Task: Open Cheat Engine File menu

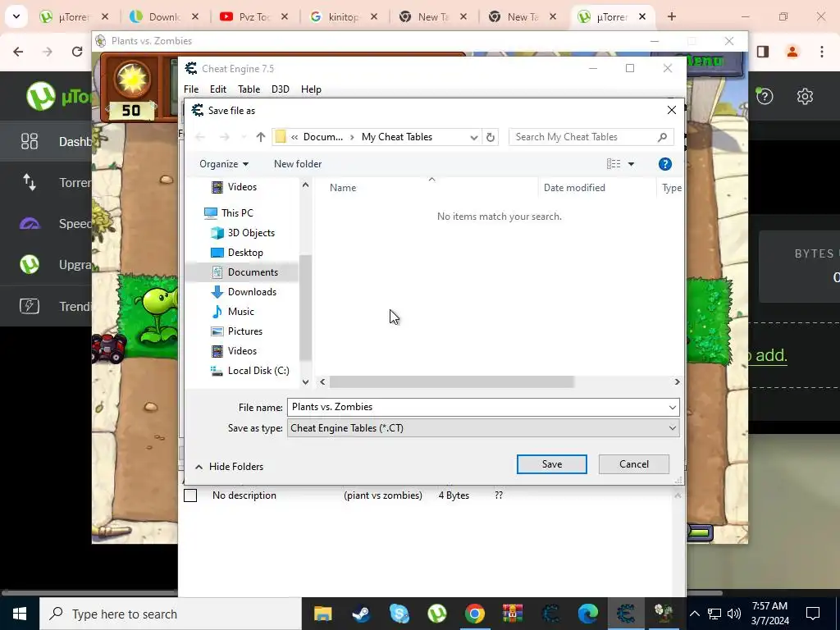Action: click(x=190, y=89)
